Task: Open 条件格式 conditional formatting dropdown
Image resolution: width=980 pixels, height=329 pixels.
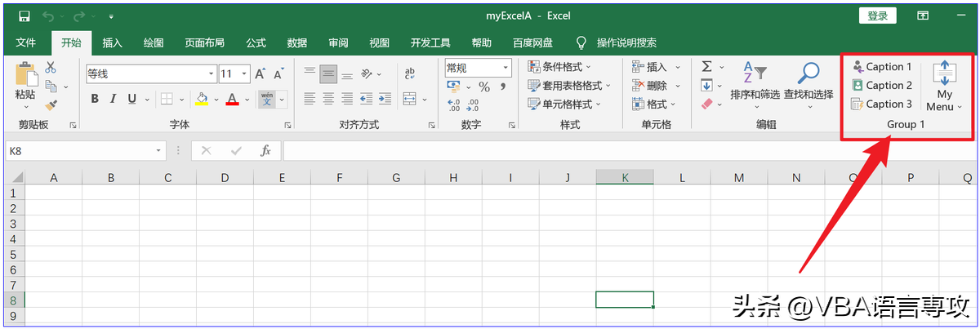Action: point(560,67)
